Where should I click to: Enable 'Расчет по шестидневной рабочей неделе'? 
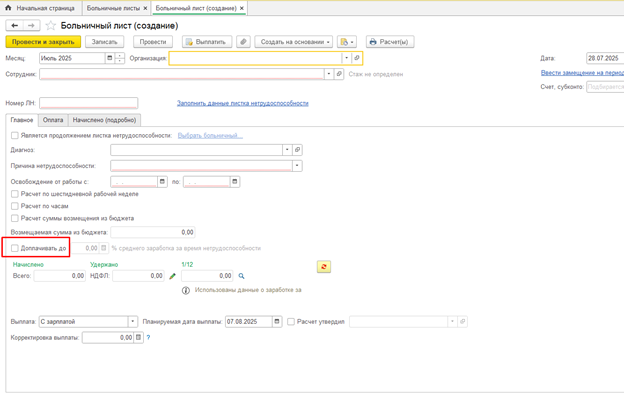point(15,194)
